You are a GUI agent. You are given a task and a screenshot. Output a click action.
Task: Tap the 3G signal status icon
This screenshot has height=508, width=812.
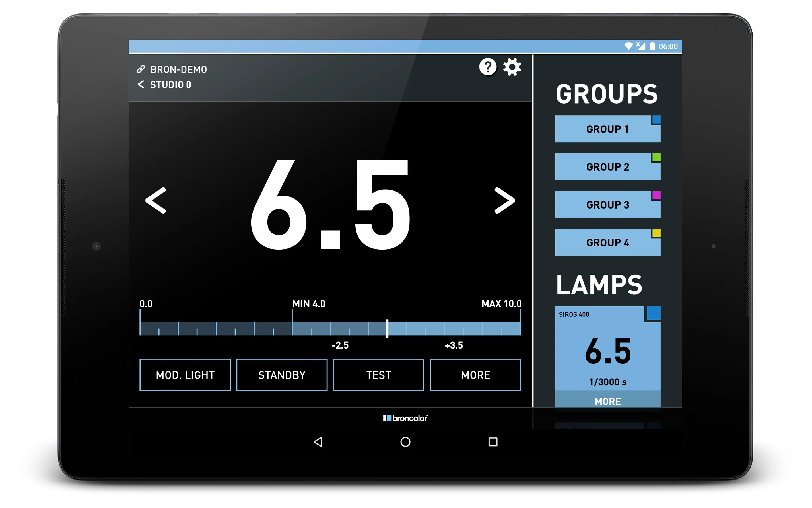pyautogui.click(x=640, y=46)
